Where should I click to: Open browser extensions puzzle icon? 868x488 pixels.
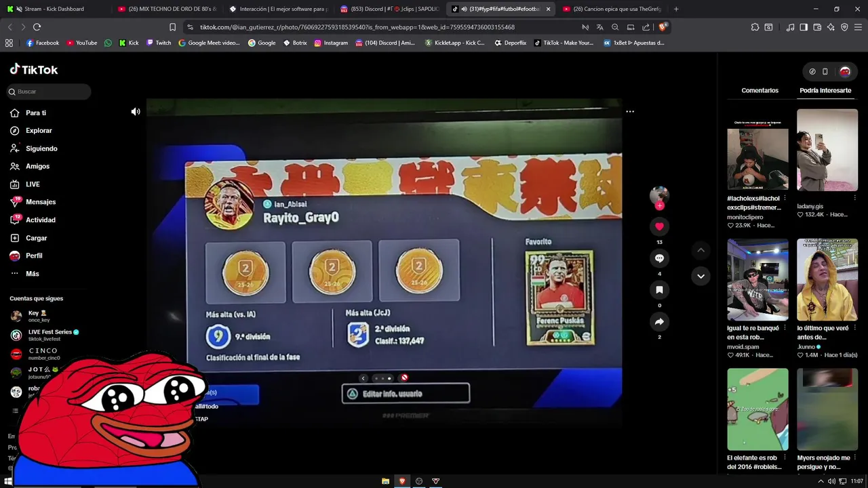(x=755, y=27)
